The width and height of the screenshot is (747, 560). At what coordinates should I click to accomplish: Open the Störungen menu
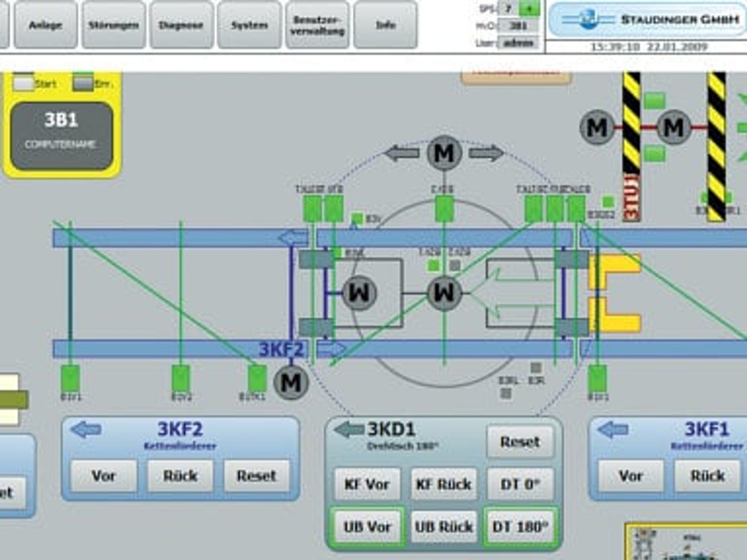click(x=114, y=25)
